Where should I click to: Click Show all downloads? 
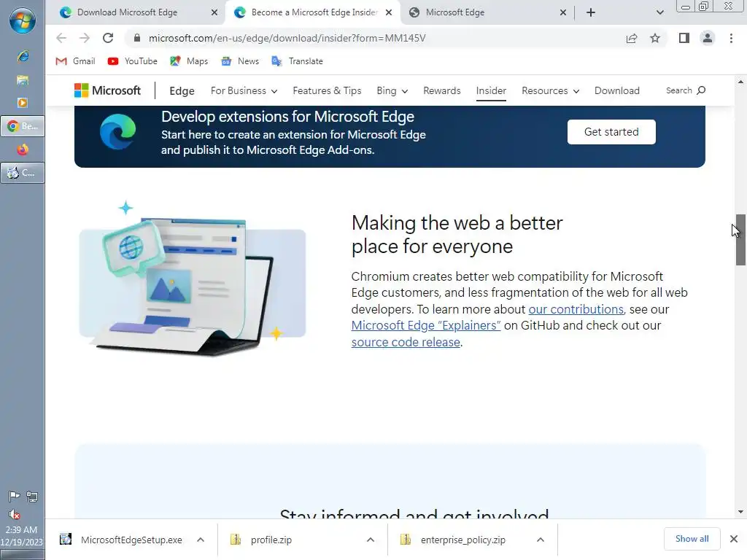click(x=692, y=539)
